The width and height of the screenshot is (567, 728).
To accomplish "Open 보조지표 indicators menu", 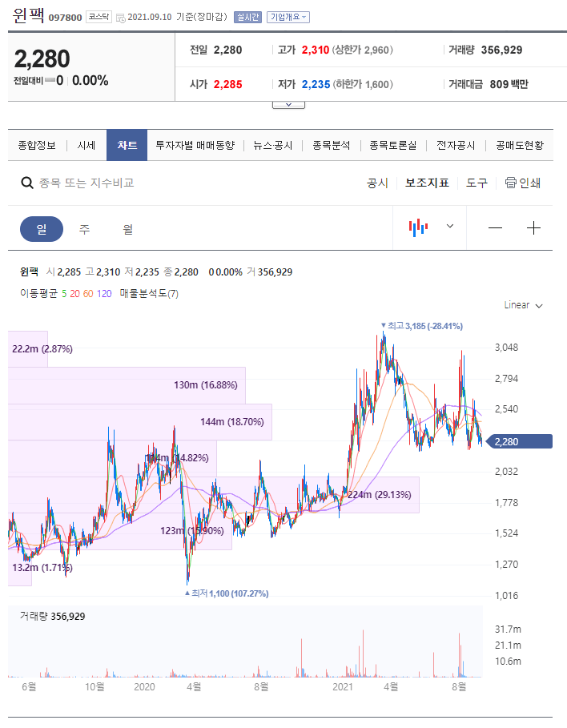I will [427, 183].
